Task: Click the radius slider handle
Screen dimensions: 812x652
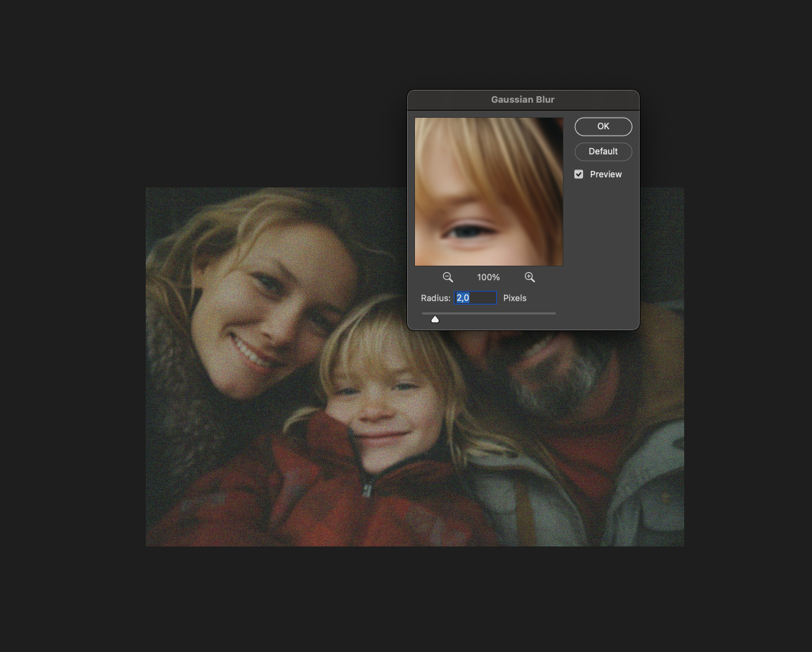Action: (435, 319)
